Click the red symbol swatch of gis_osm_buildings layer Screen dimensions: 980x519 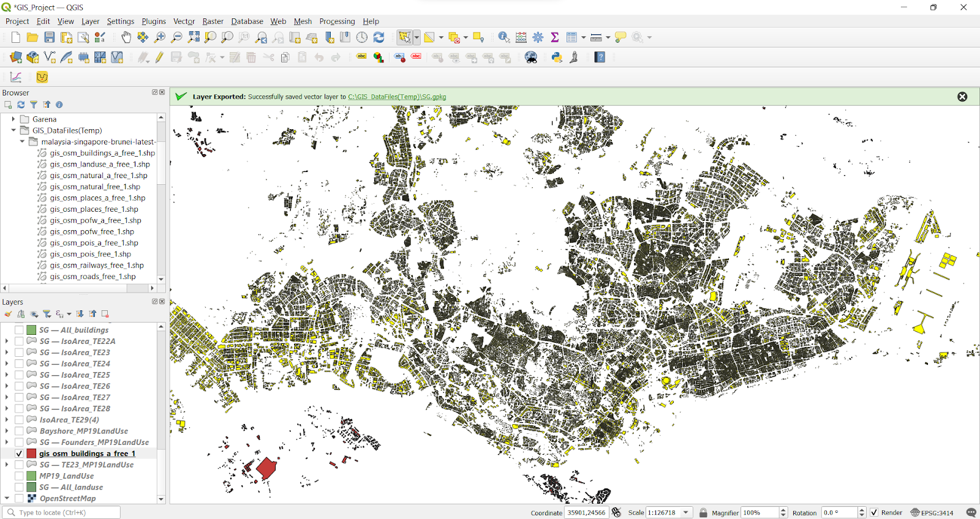[31, 454]
